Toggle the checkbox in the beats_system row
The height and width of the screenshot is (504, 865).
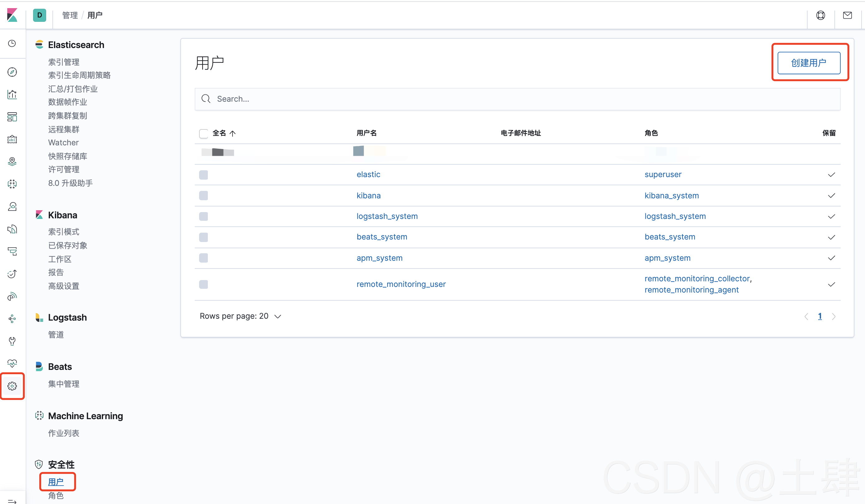(x=203, y=237)
